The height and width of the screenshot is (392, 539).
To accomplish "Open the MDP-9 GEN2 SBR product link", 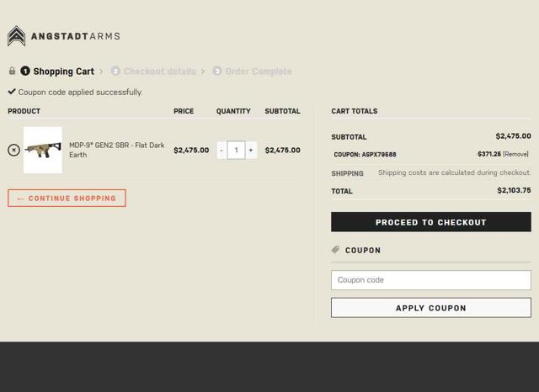I will 117,150.
